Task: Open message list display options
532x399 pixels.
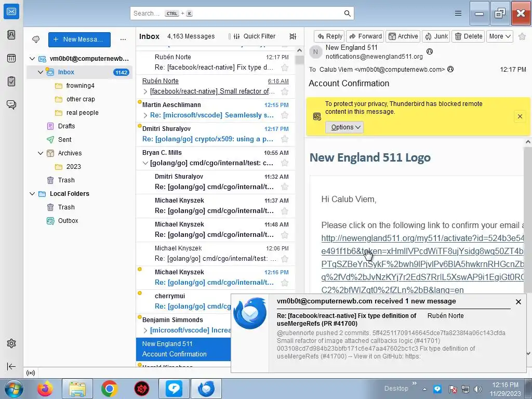Action: coord(293,36)
